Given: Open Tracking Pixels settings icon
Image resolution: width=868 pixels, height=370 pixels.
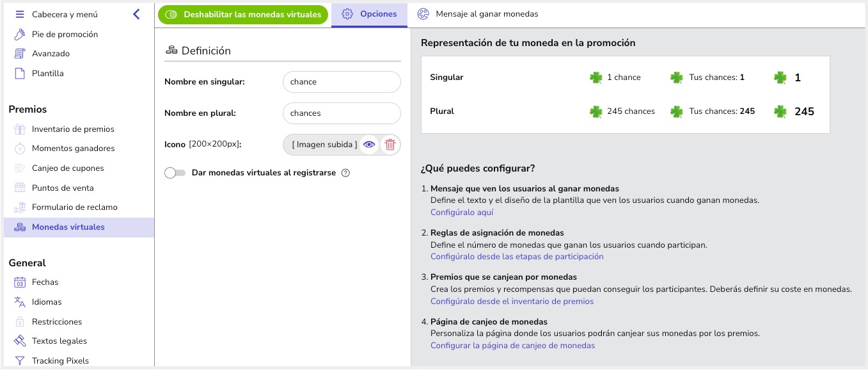Looking at the screenshot, I should [20, 360].
